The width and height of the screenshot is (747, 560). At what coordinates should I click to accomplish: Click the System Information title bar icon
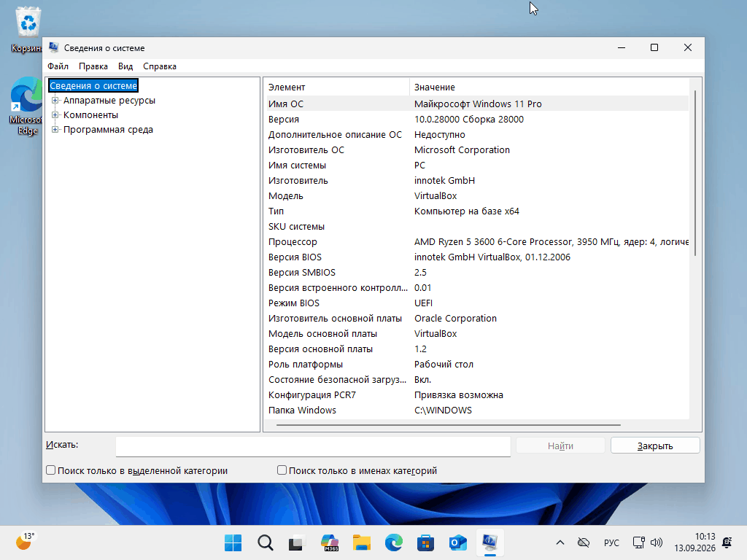[54, 47]
